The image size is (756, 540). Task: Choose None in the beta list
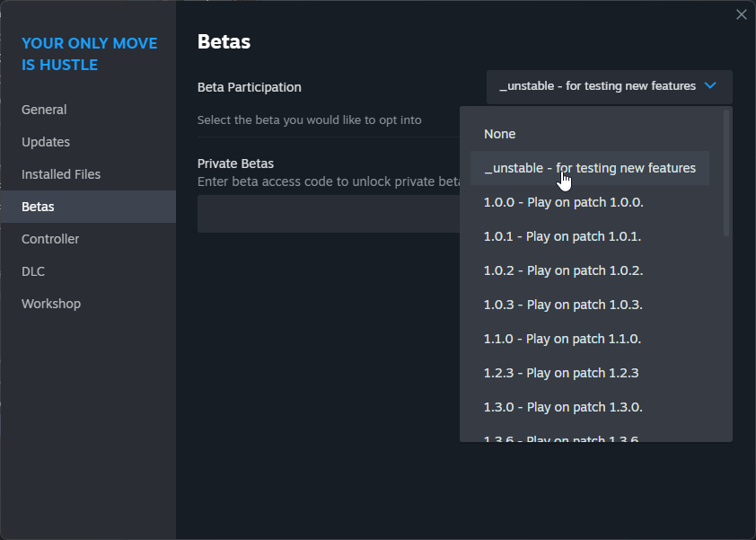click(x=590, y=134)
